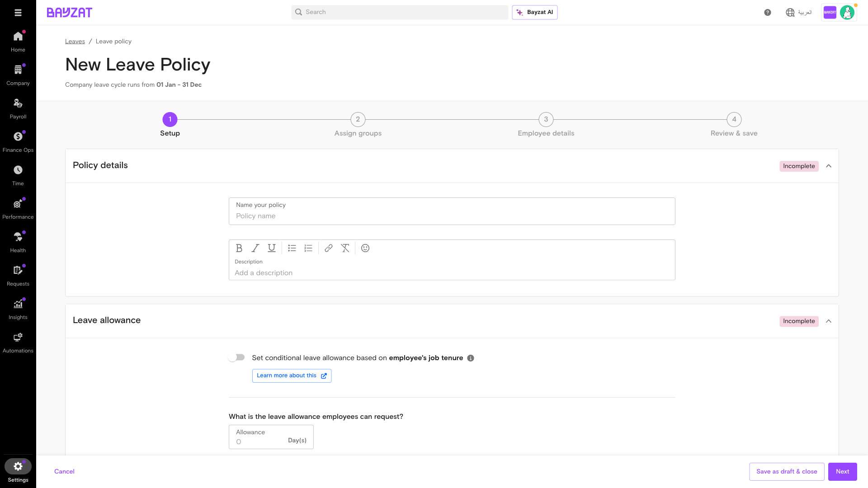868x488 pixels.
Task: Open Performance in the sidebar
Action: coord(18,209)
